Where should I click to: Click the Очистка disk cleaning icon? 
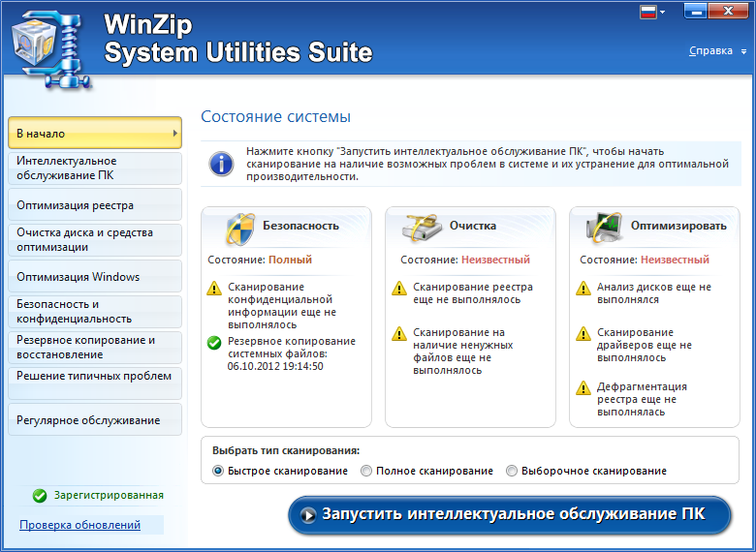(x=423, y=228)
